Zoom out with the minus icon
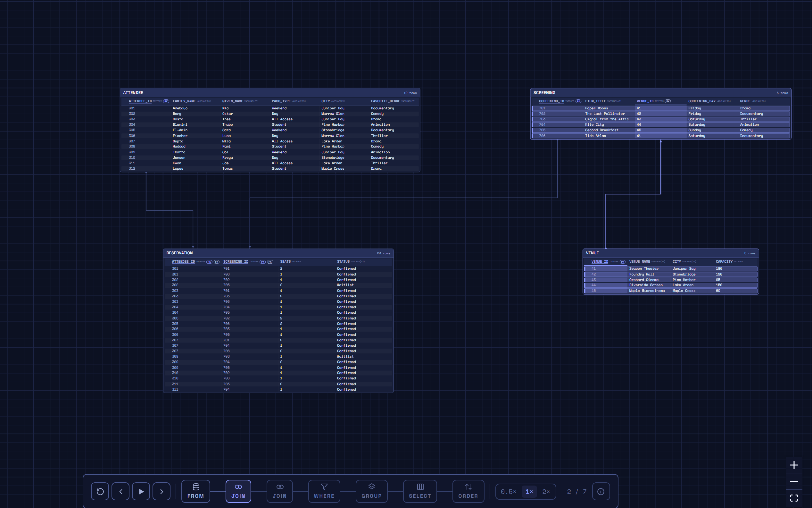Viewport: 812px width, 508px height. tap(794, 481)
